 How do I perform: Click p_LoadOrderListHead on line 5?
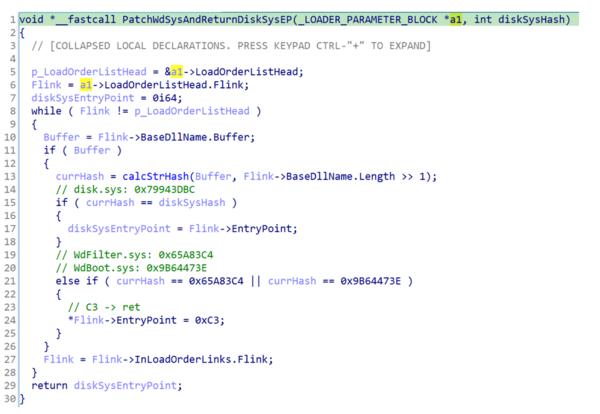89,72
